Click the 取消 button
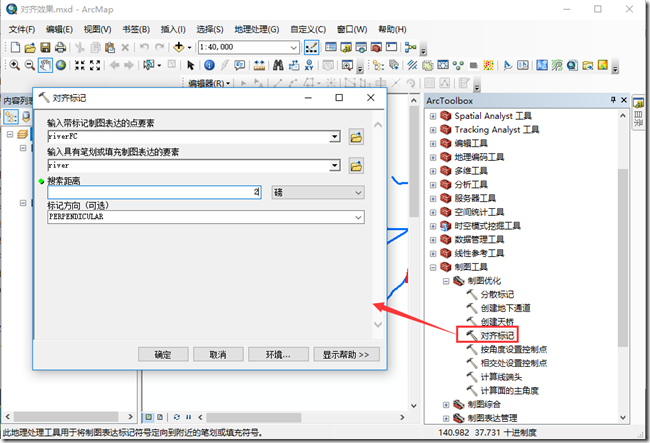Image resolution: width=650 pixels, height=443 pixels. point(218,355)
